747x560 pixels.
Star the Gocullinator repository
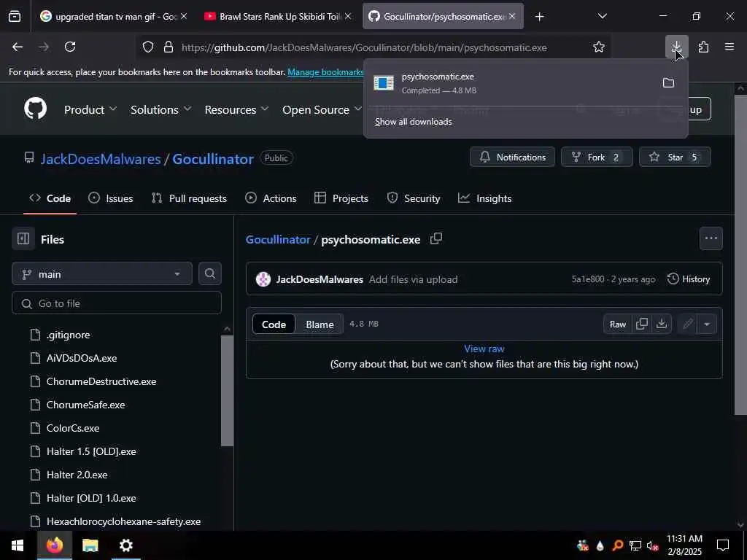[675, 157]
